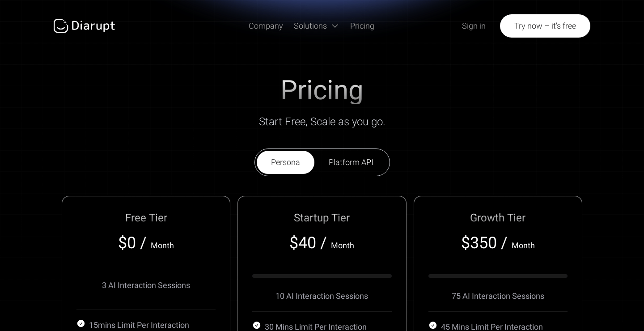Click the Growth Tier slider bar

pyautogui.click(x=498, y=276)
